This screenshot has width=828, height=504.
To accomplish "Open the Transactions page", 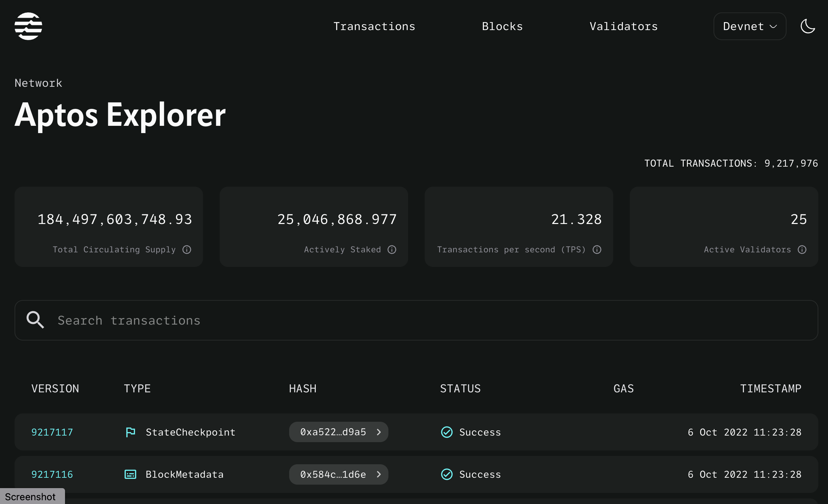I will [x=374, y=26].
